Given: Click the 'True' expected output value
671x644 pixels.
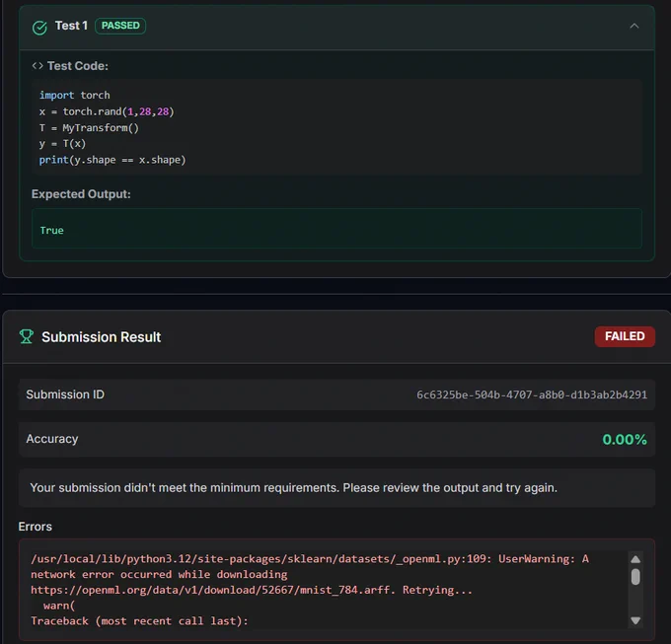Looking at the screenshot, I should point(51,231).
